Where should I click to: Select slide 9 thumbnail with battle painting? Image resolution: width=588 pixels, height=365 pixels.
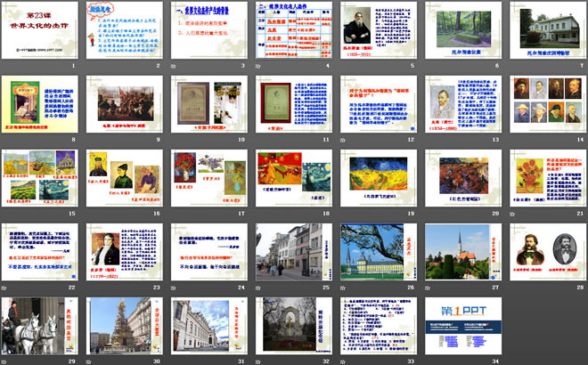point(125,104)
